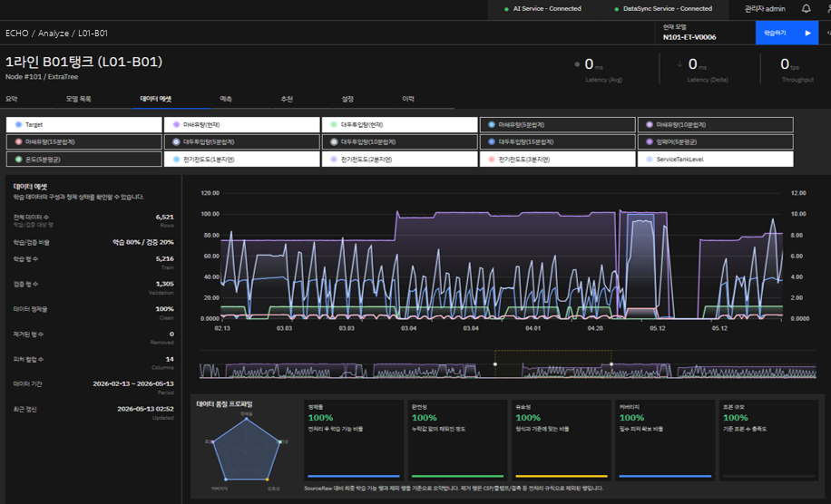Click the 데이터 품질 프로파일 radar chart

coord(247,449)
